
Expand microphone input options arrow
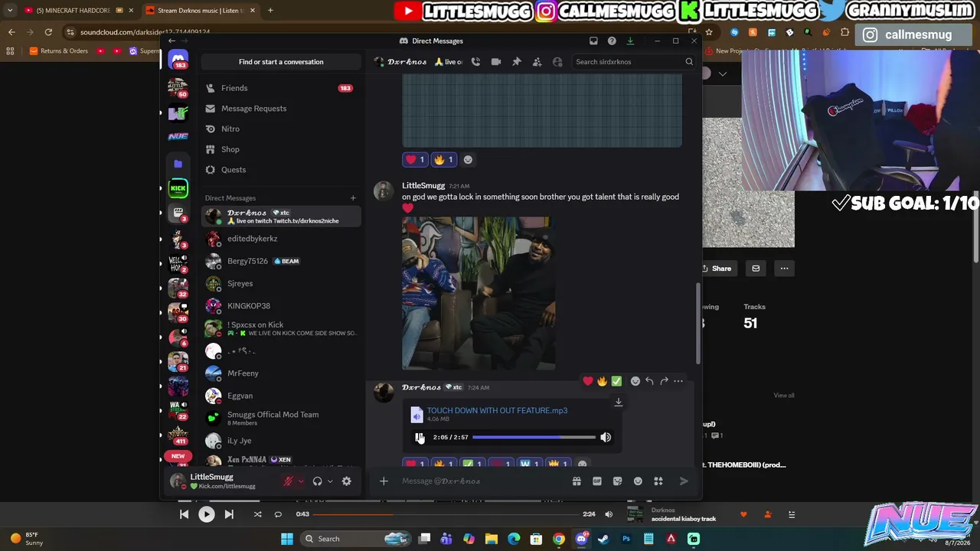[300, 481]
